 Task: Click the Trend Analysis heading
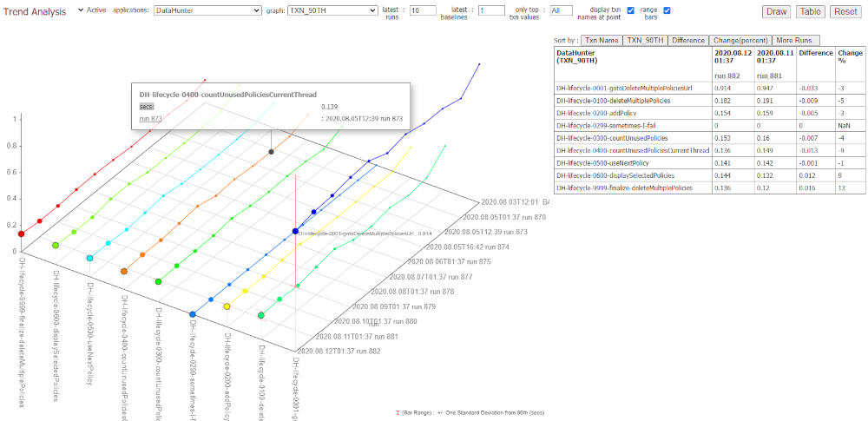coord(35,11)
